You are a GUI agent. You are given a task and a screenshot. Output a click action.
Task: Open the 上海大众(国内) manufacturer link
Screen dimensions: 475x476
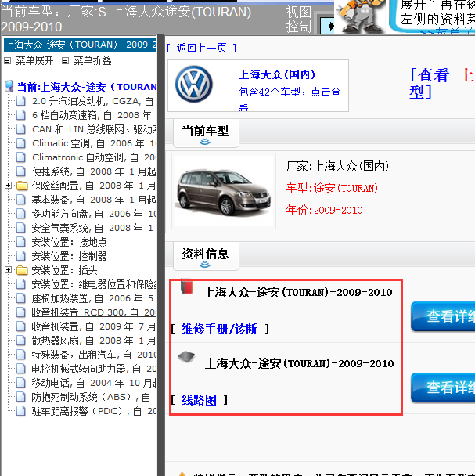click(x=277, y=74)
